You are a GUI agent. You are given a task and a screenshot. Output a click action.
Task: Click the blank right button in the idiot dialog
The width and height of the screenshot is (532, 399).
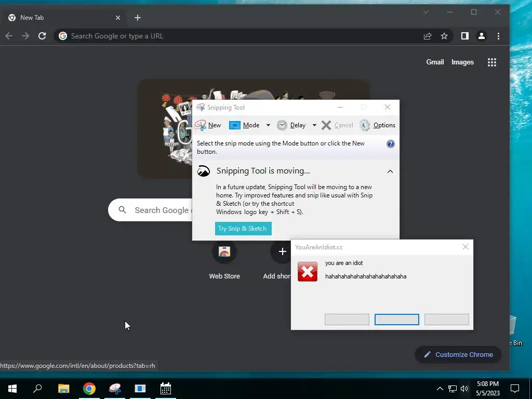tap(446, 320)
